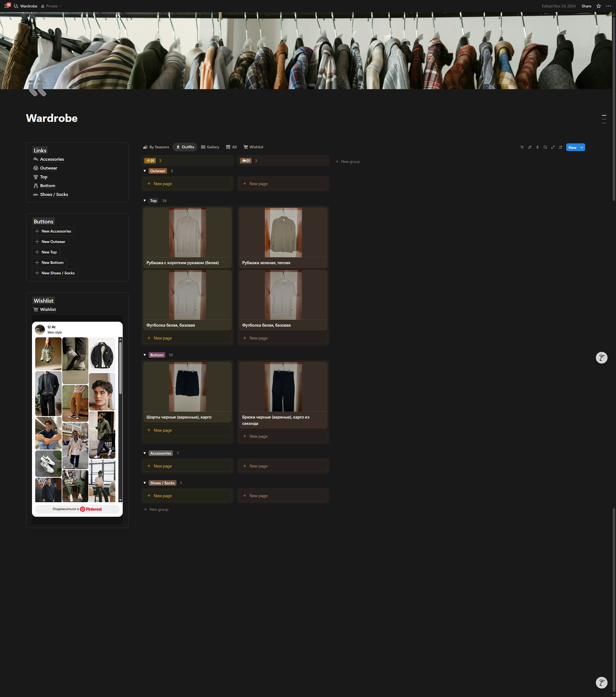The image size is (616, 697).
Task: Open the three-dot page options menu
Action: click(609, 6)
